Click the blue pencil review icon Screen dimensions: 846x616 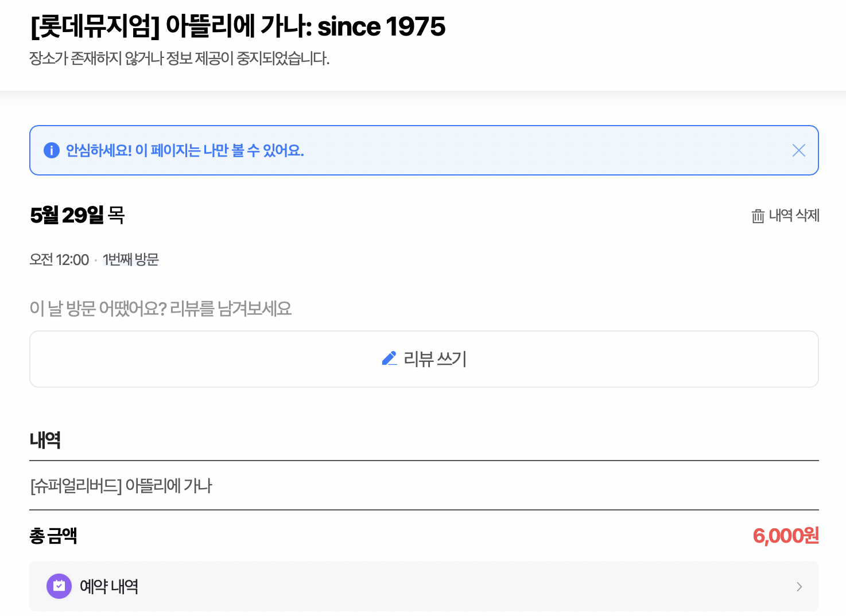[389, 358]
